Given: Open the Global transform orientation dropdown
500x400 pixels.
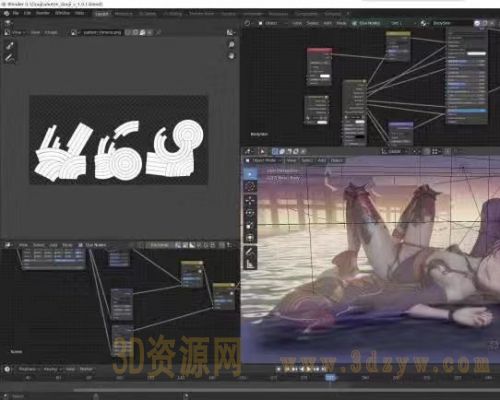Looking at the screenshot, I should pyautogui.click(x=395, y=151).
